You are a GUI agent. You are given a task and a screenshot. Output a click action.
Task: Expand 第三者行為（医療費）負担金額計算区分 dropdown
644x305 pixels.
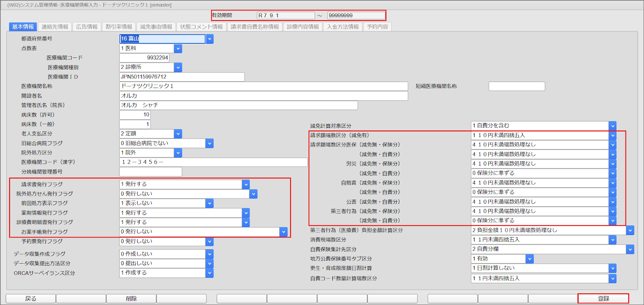pyautogui.click(x=630, y=230)
